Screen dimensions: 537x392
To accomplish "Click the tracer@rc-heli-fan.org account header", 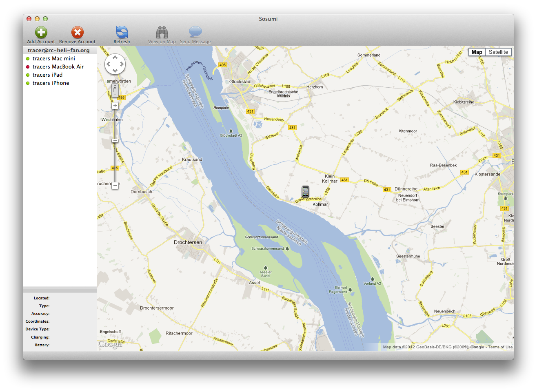I will point(60,50).
